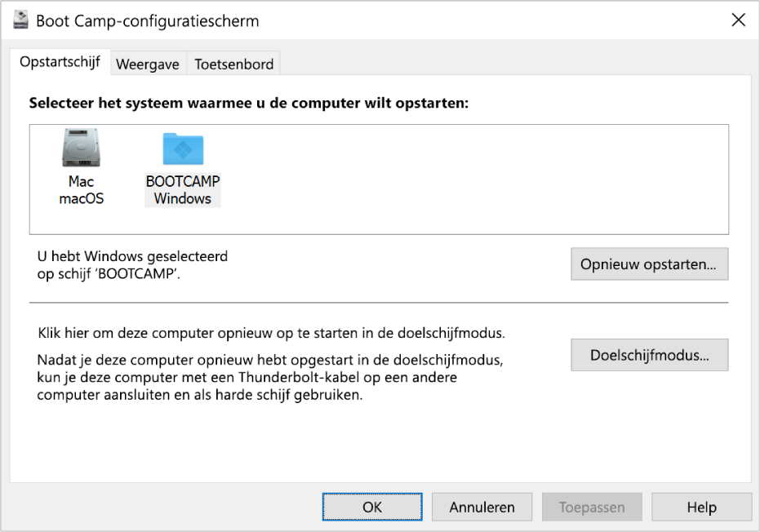Switch to the Opstartschijf tab
The width and height of the screenshot is (760, 532).
(x=60, y=63)
